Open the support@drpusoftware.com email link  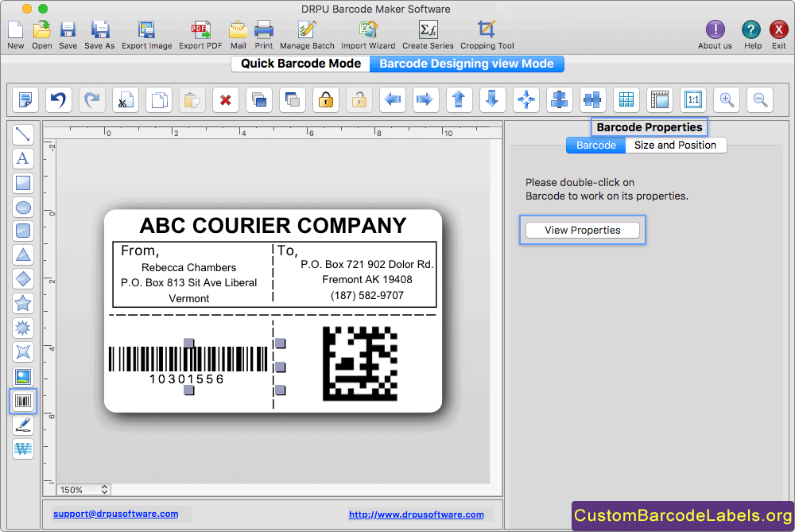[115, 514]
